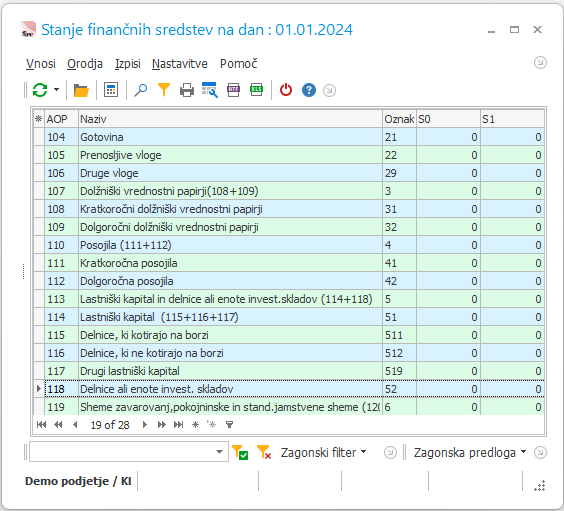Go to the first record in navigator

click(x=41, y=425)
